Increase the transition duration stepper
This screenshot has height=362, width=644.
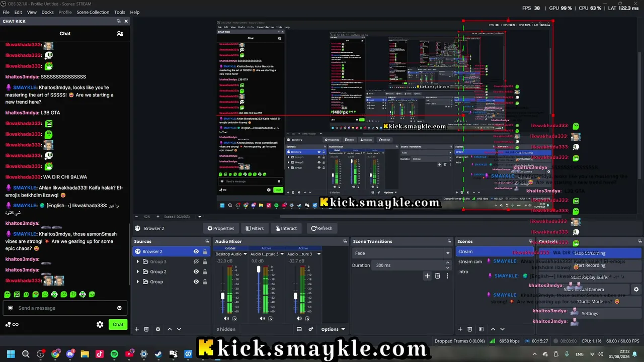click(448, 263)
